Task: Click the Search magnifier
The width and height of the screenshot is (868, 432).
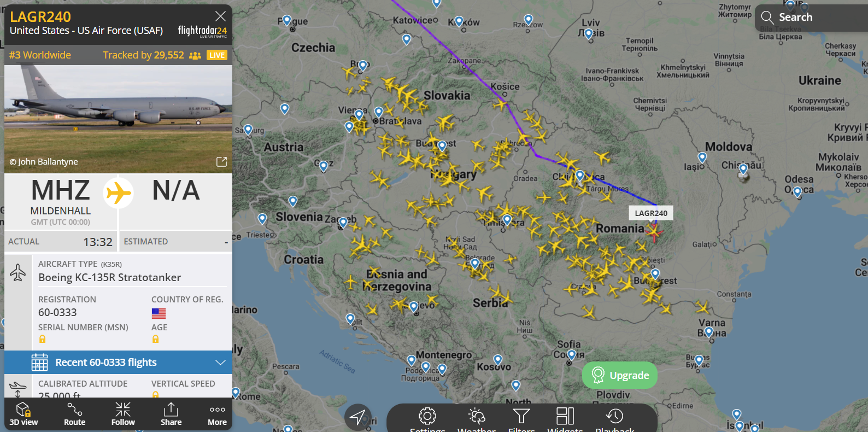Action: 767,17
